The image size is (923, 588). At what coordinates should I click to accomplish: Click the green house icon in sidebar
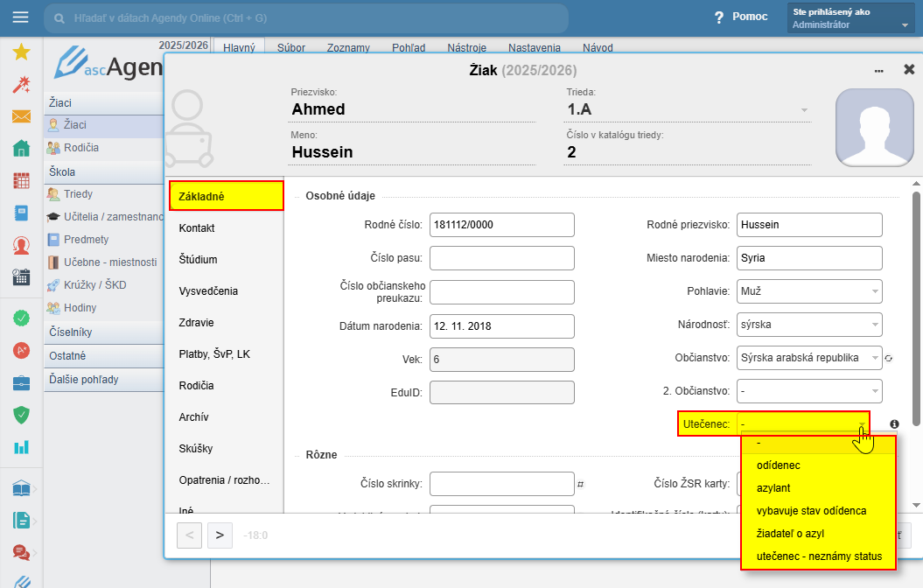[21, 149]
